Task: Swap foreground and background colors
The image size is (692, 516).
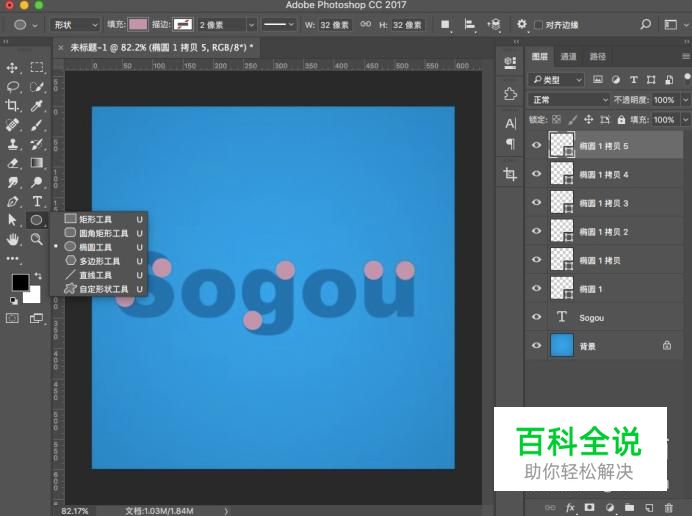Action: point(38,276)
